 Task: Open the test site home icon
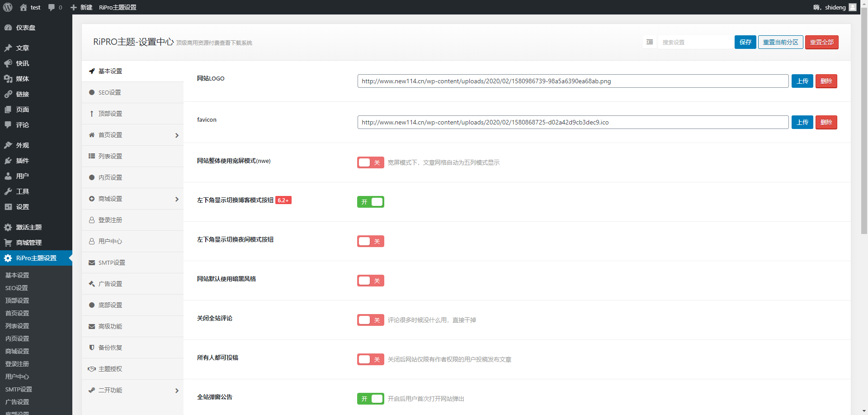coord(24,7)
